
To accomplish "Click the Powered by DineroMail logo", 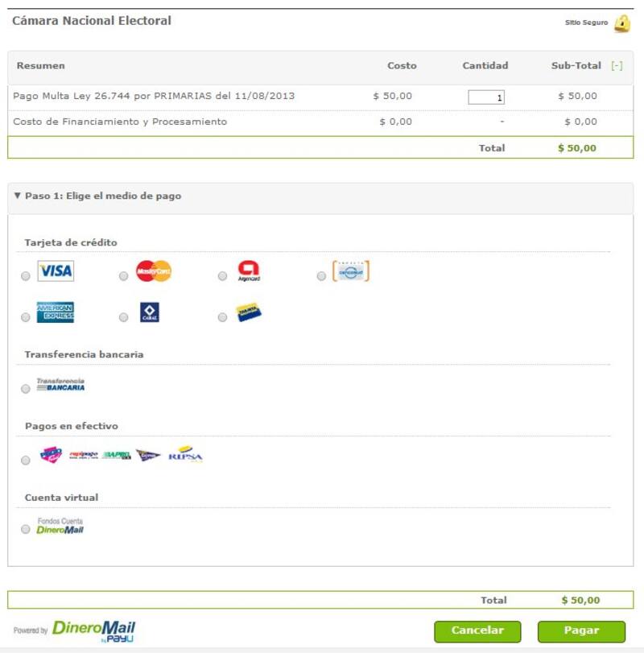I will pyautogui.click(x=93, y=630).
